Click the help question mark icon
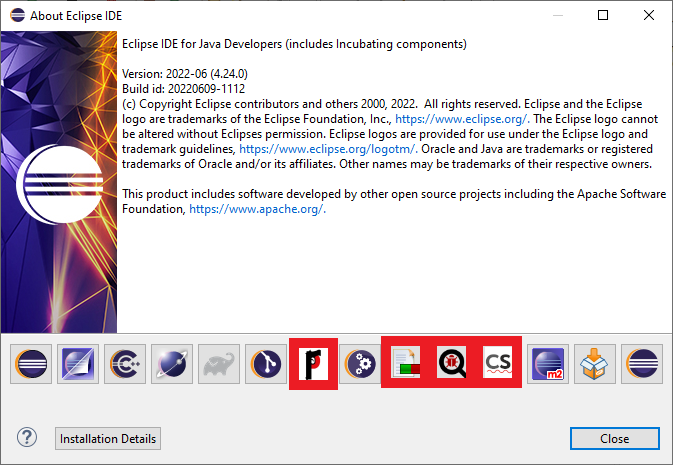The height and width of the screenshot is (465, 673). click(x=27, y=438)
